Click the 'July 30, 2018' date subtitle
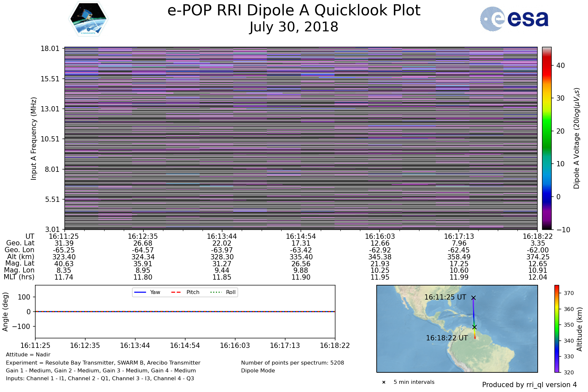This screenshot has height=392, width=588. coord(294,27)
